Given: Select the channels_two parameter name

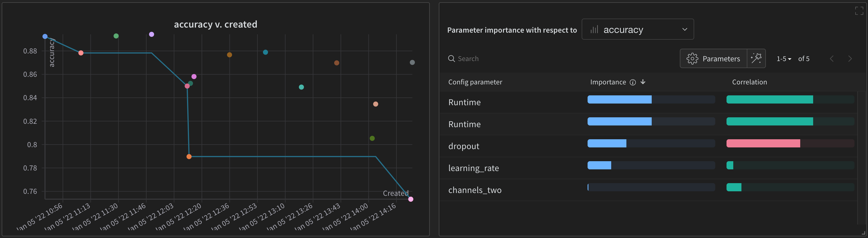Looking at the screenshot, I should (x=475, y=189).
